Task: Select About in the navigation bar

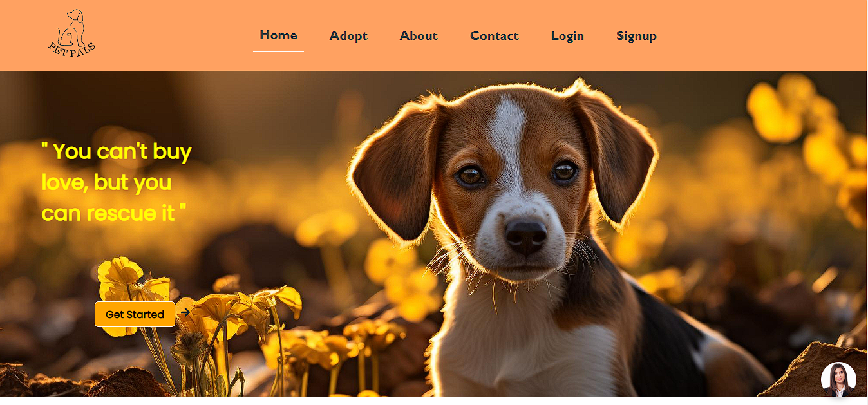Action: [419, 36]
